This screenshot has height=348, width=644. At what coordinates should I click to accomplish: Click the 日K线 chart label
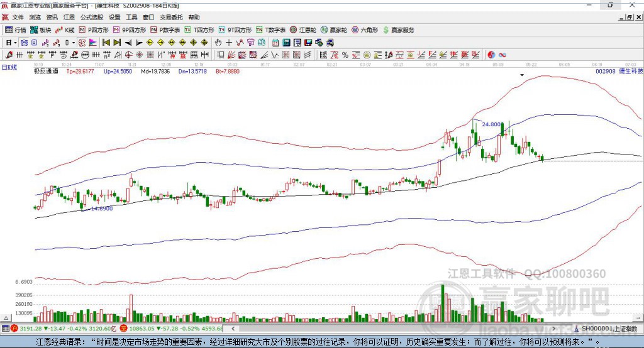click(x=9, y=68)
